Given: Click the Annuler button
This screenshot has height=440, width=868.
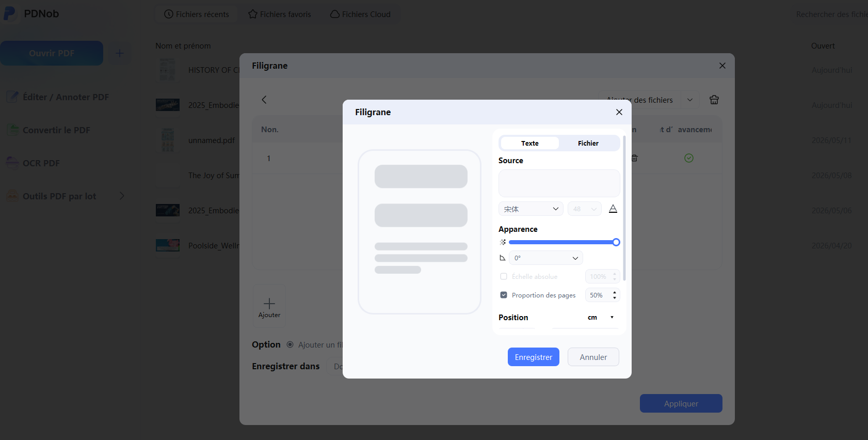Looking at the screenshot, I should click(593, 357).
